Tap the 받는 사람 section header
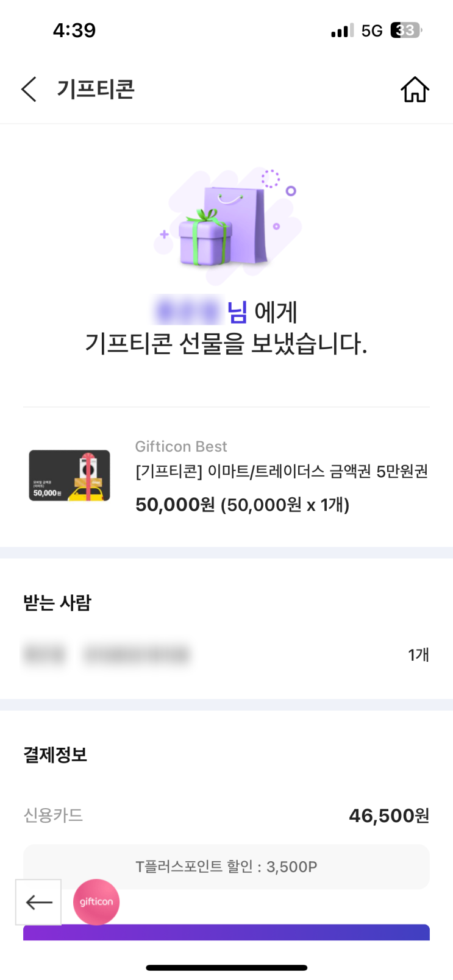Viewport: 453px width, 980px height. [x=57, y=602]
